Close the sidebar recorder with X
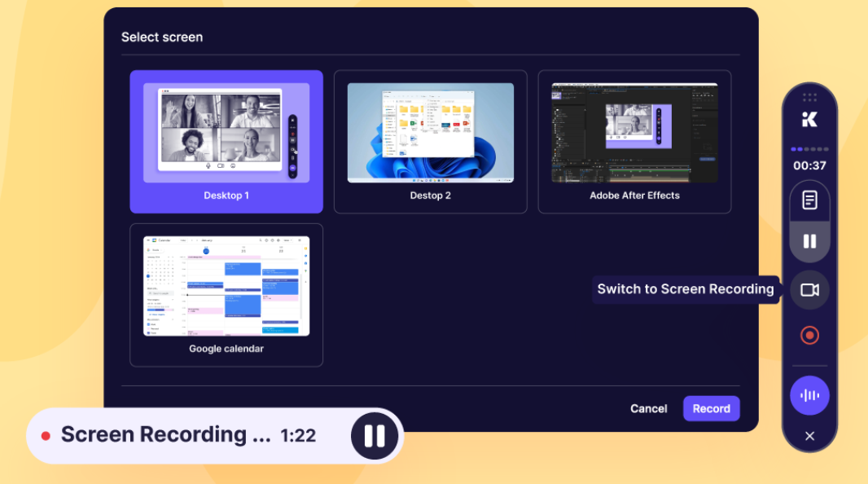868x484 pixels. click(809, 437)
